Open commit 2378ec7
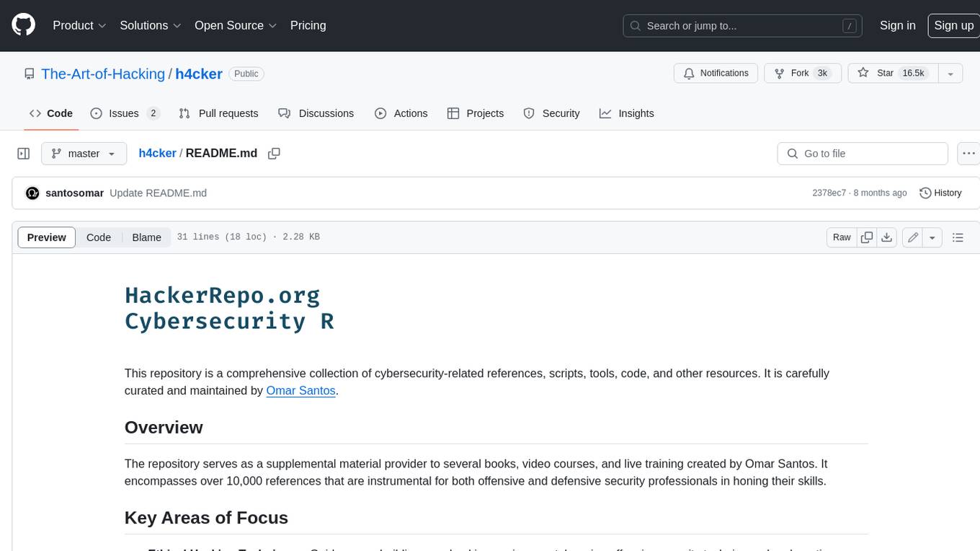The image size is (980, 551). (829, 193)
